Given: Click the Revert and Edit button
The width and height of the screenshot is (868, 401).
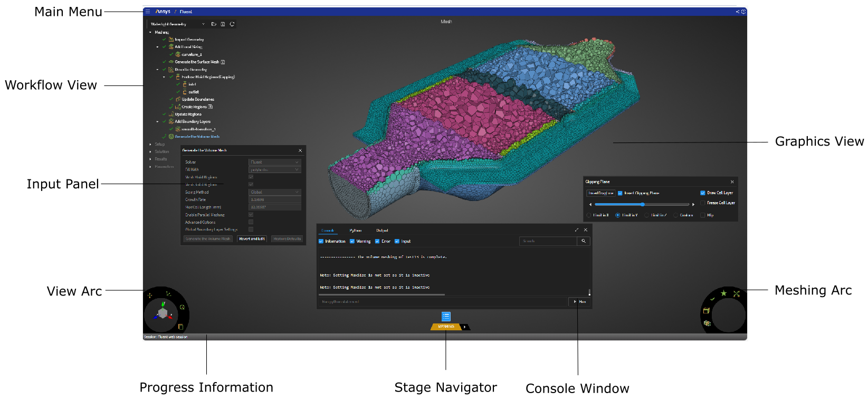Looking at the screenshot, I should 252,239.
